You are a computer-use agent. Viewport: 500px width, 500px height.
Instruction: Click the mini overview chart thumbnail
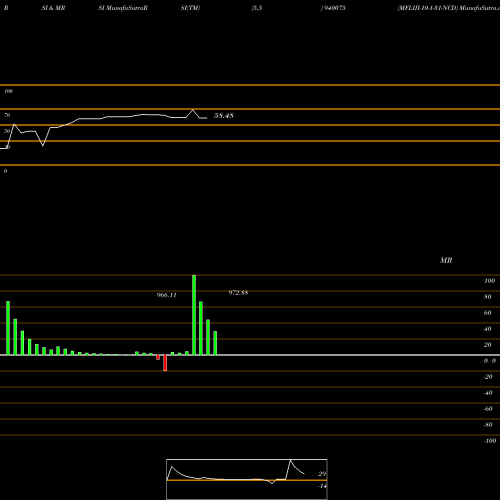click(247, 479)
